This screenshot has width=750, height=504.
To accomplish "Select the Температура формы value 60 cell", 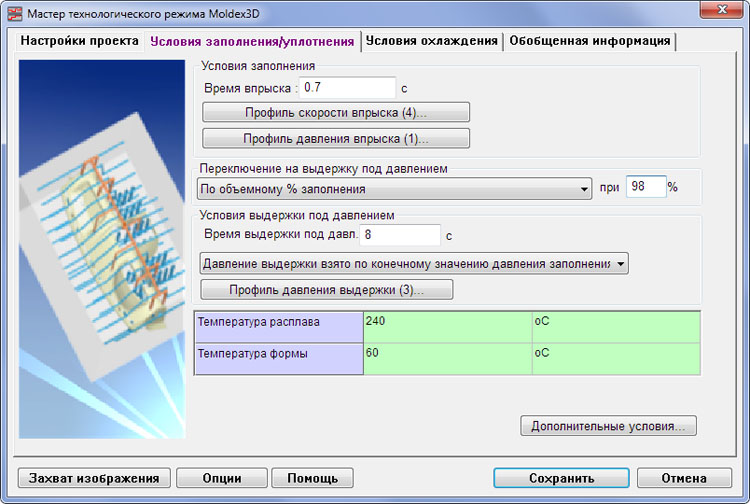I will [x=448, y=359].
